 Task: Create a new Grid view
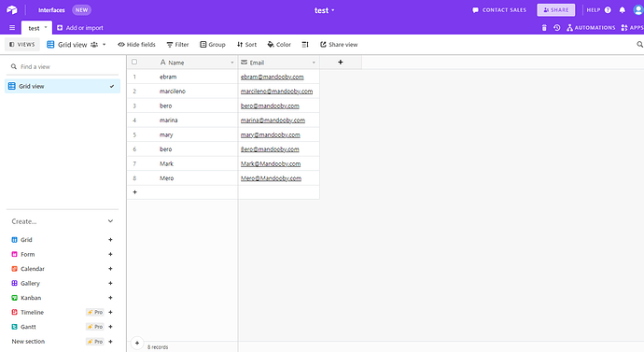pos(110,239)
